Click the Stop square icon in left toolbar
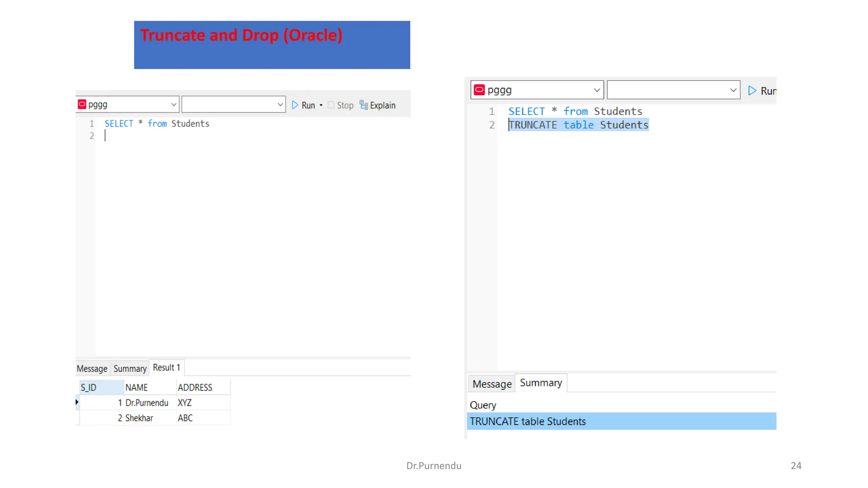This screenshot has width=868, height=488. point(331,105)
